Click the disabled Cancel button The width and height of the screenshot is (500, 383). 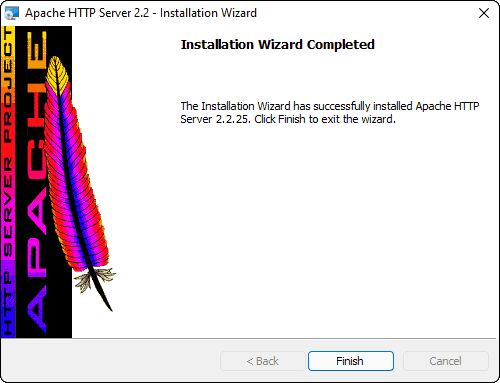(446, 361)
